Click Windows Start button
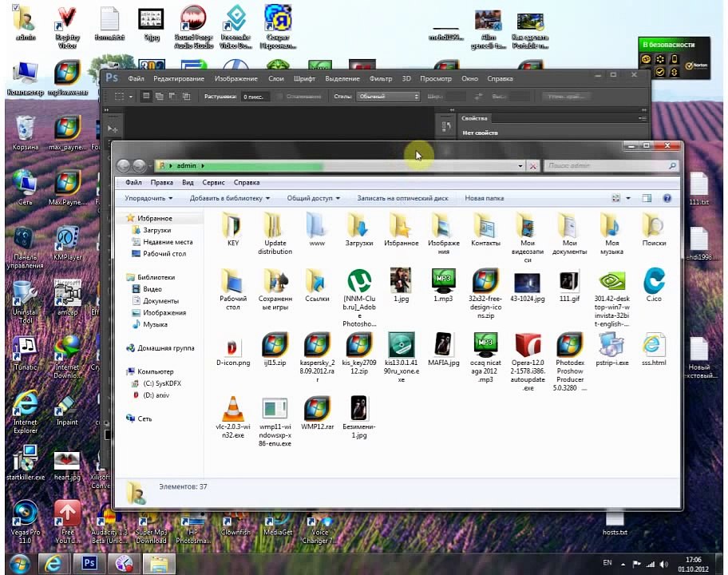The height and width of the screenshot is (575, 728). 19,564
